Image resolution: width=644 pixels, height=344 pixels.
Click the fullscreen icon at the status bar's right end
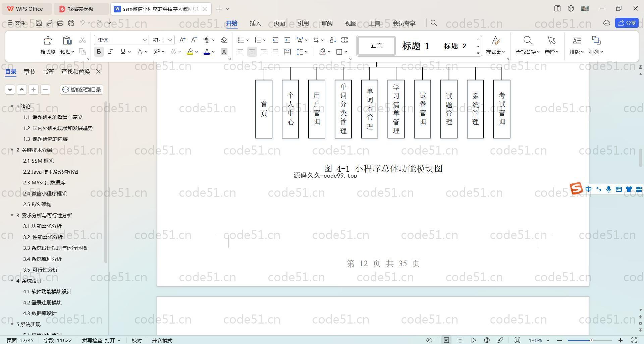click(x=634, y=340)
